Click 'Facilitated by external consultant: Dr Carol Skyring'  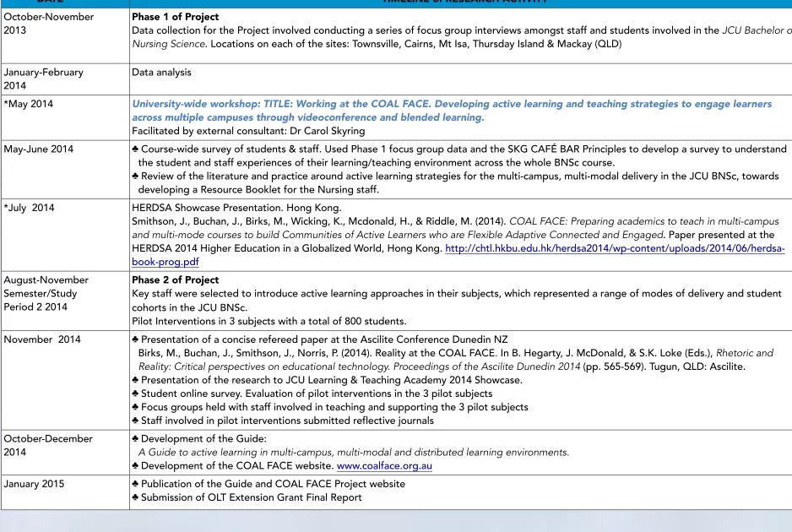pyautogui.click(x=248, y=131)
